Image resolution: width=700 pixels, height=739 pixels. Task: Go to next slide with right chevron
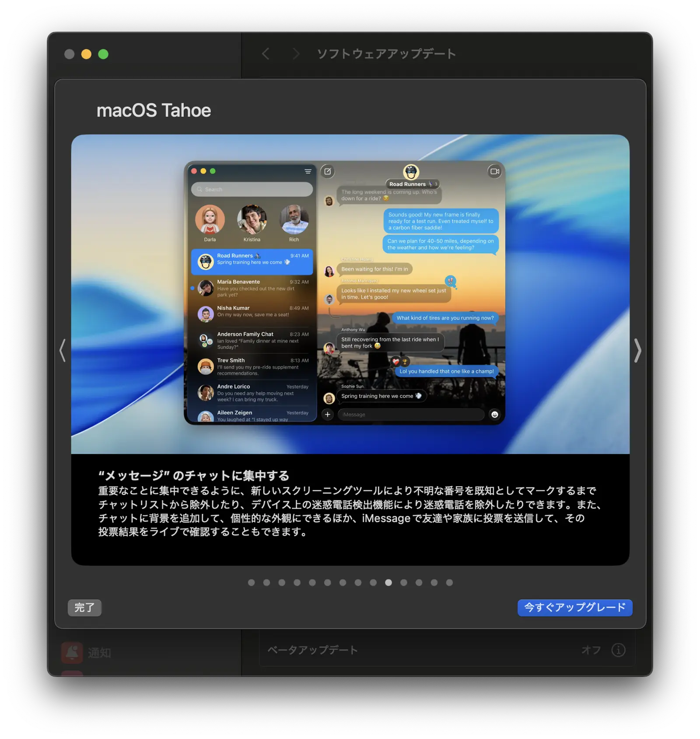(637, 350)
